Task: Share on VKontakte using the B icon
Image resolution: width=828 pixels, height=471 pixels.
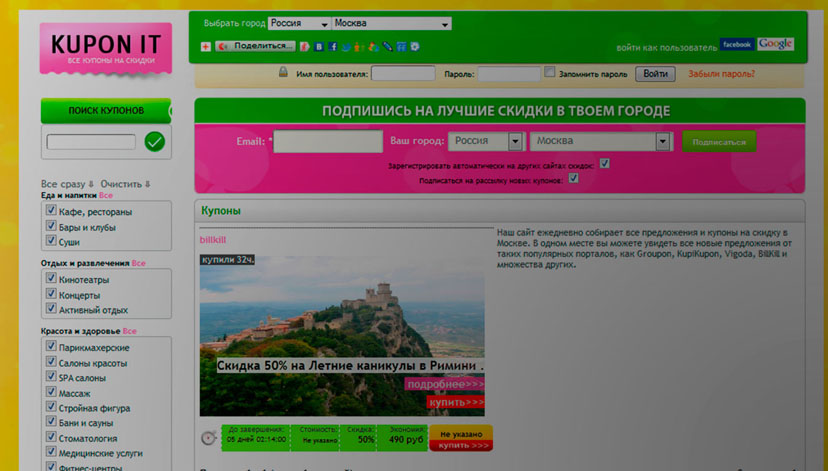Action: click(319, 46)
